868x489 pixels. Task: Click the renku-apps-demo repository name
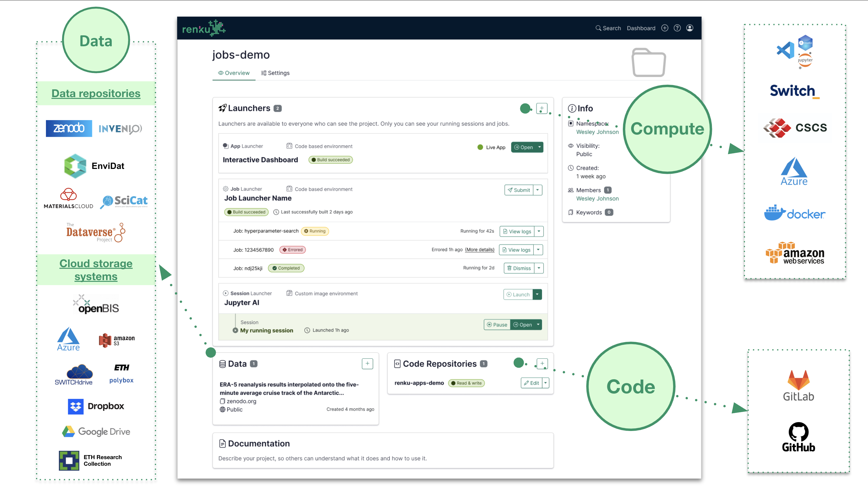tap(419, 383)
